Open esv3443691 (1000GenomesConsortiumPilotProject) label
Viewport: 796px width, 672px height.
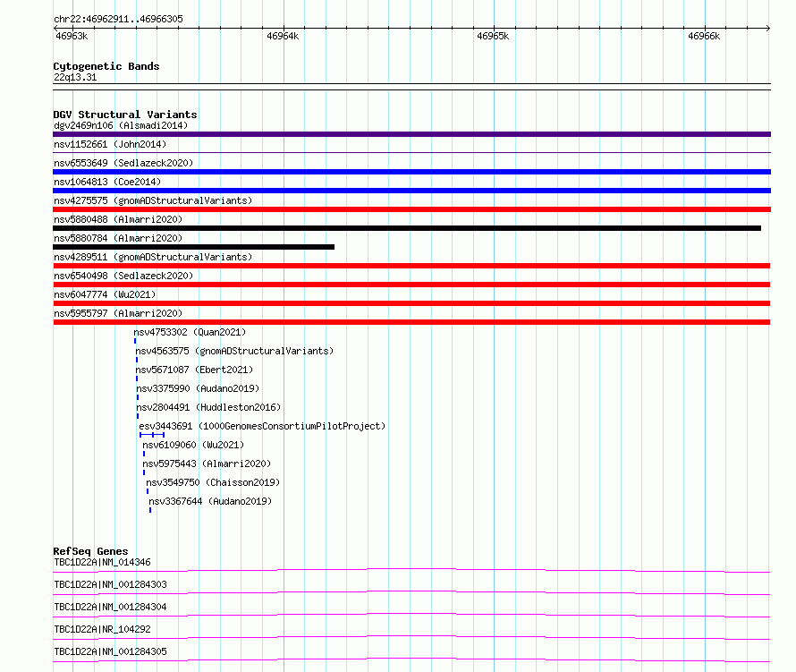click(x=262, y=426)
